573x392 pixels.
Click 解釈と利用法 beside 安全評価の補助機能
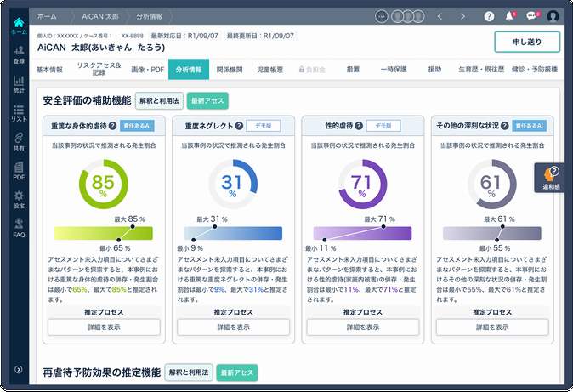159,101
